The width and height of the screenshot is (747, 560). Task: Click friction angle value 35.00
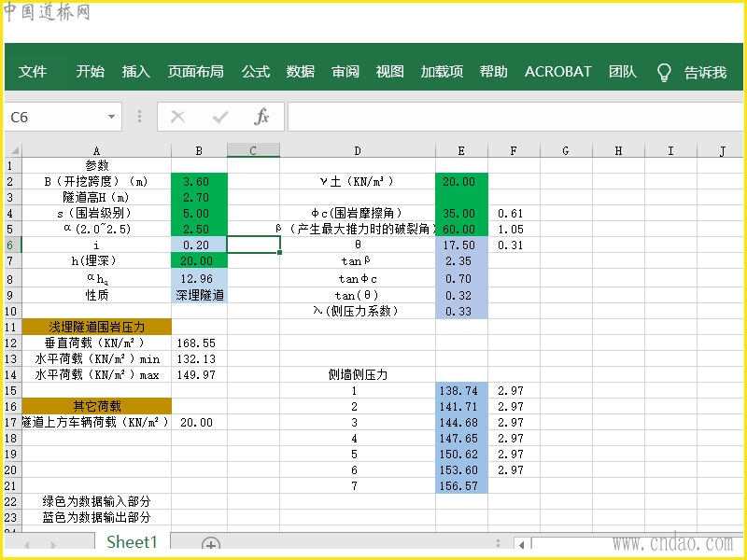(461, 213)
